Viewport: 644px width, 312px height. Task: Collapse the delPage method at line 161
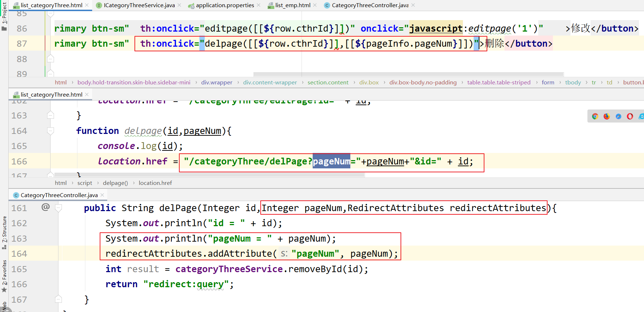[x=58, y=208]
